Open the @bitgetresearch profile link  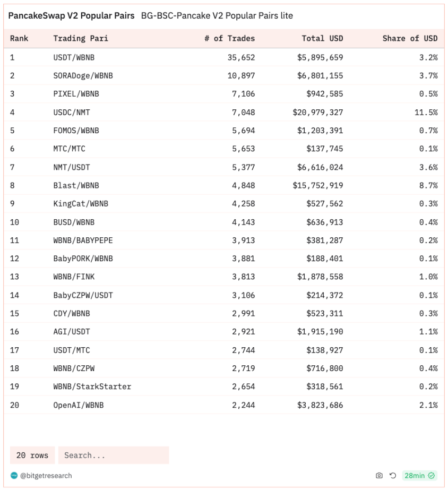coord(46,475)
